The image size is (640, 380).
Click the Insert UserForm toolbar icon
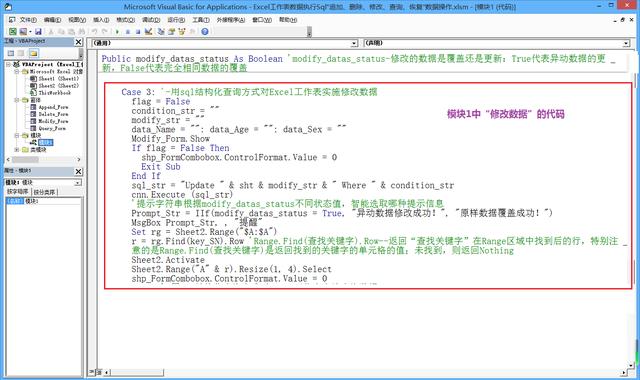(x=23, y=31)
